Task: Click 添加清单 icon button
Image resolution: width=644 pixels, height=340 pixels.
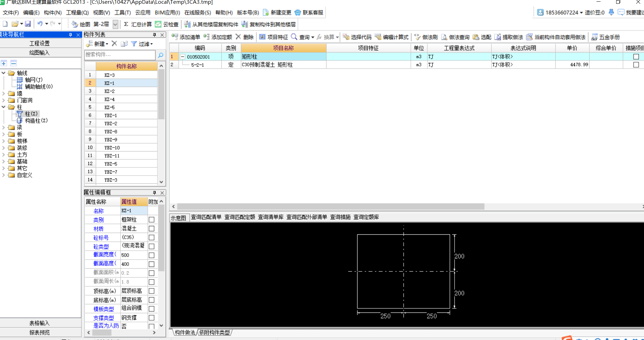Action: [186, 37]
